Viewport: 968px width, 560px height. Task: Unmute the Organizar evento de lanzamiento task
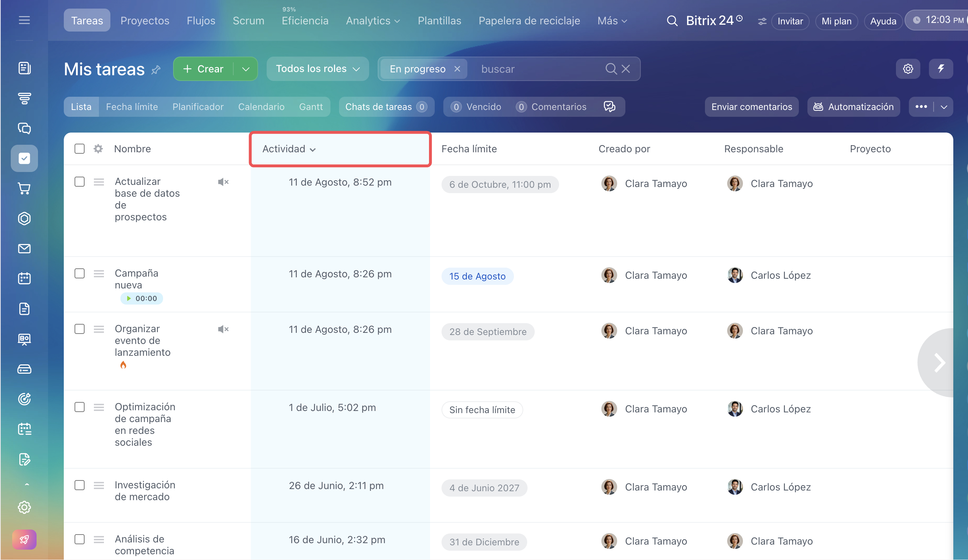point(223,329)
